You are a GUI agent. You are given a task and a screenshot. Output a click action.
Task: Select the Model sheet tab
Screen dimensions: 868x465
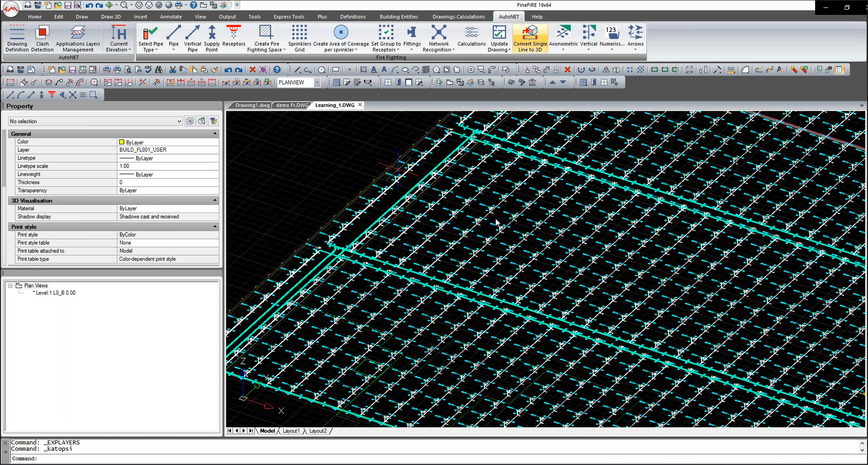pyautogui.click(x=267, y=431)
